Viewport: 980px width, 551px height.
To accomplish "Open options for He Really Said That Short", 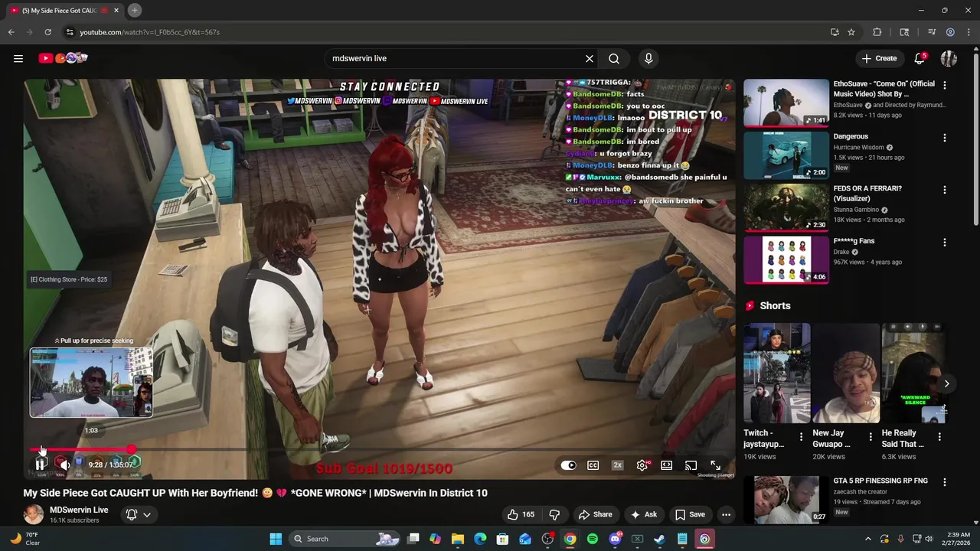I will click(939, 437).
